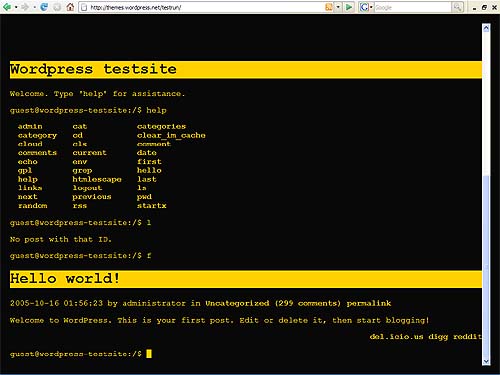This screenshot has height=375, width=500.
Task: Click the post date '2005-10-16 01:56:23'
Action: 56,303
